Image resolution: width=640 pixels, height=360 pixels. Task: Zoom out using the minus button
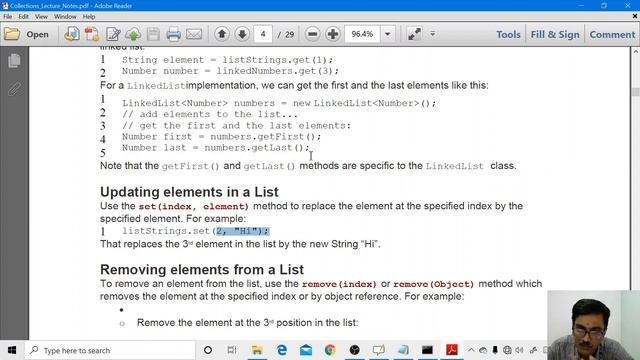pos(312,34)
